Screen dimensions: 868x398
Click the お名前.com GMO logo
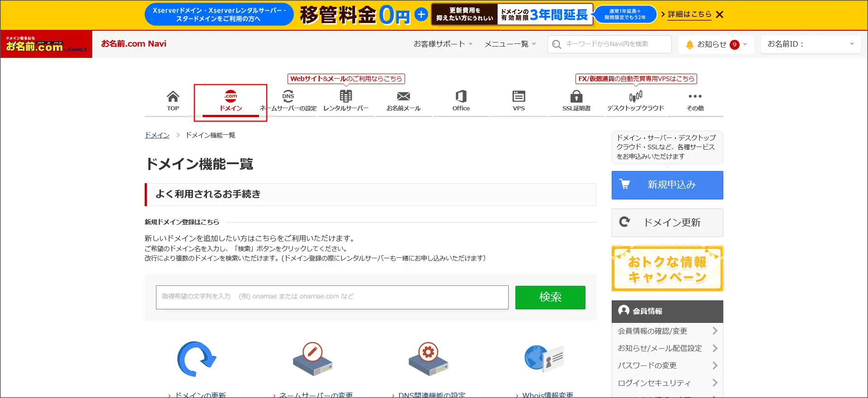46,44
